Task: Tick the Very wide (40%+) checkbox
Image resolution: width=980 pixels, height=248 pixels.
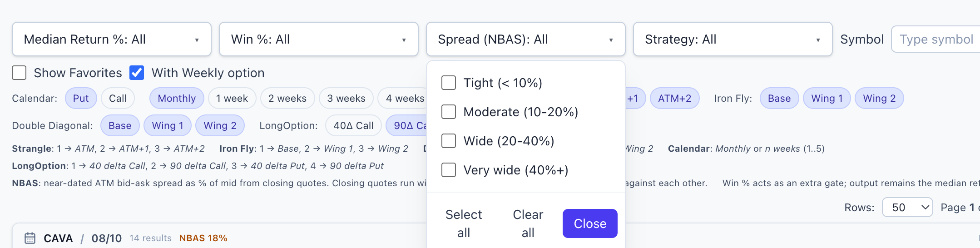Action: pyautogui.click(x=449, y=170)
